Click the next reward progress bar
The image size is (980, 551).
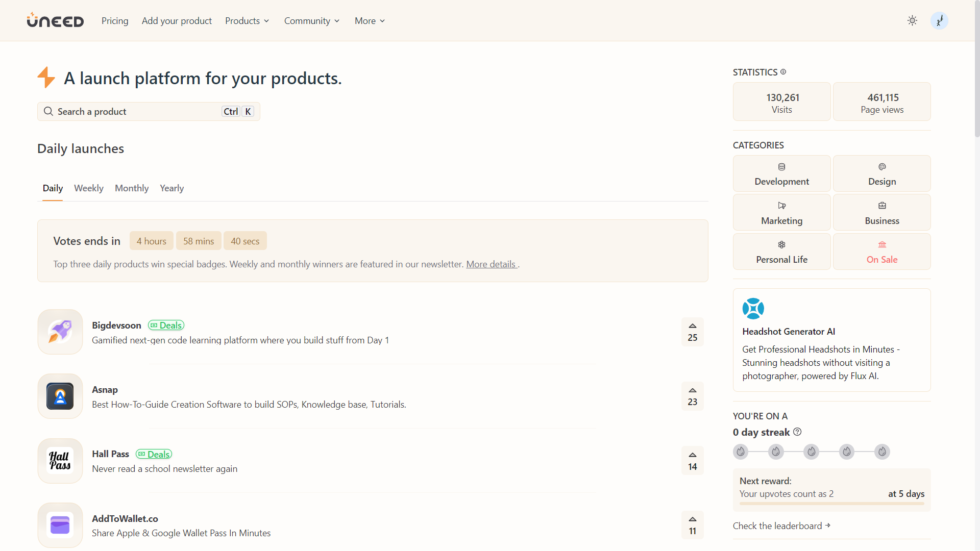click(831, 504)
